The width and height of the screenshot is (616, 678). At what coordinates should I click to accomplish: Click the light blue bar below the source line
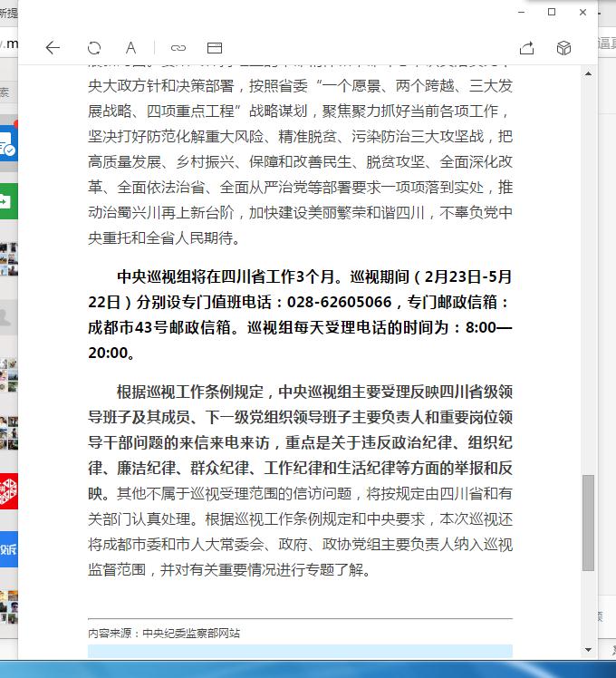[300, 651]
